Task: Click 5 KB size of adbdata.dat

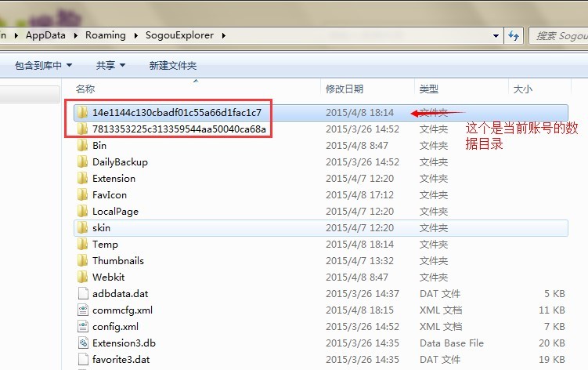Action: pos(554,293)
